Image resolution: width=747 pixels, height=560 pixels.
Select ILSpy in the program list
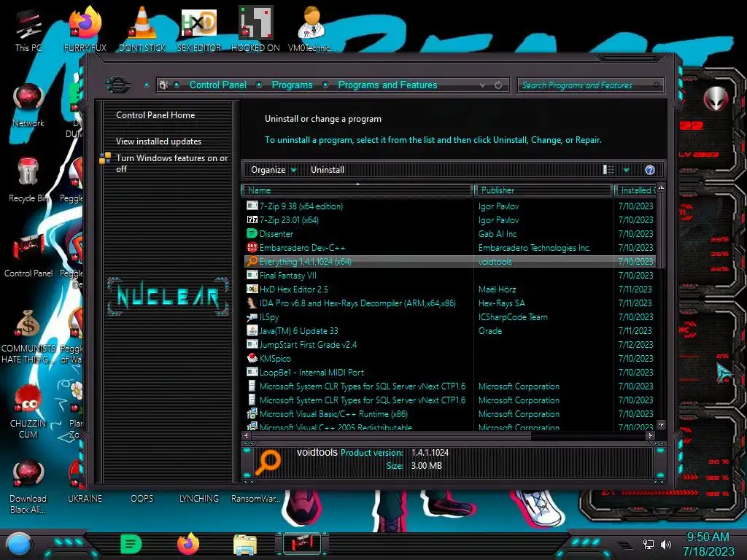click(449, 316)
